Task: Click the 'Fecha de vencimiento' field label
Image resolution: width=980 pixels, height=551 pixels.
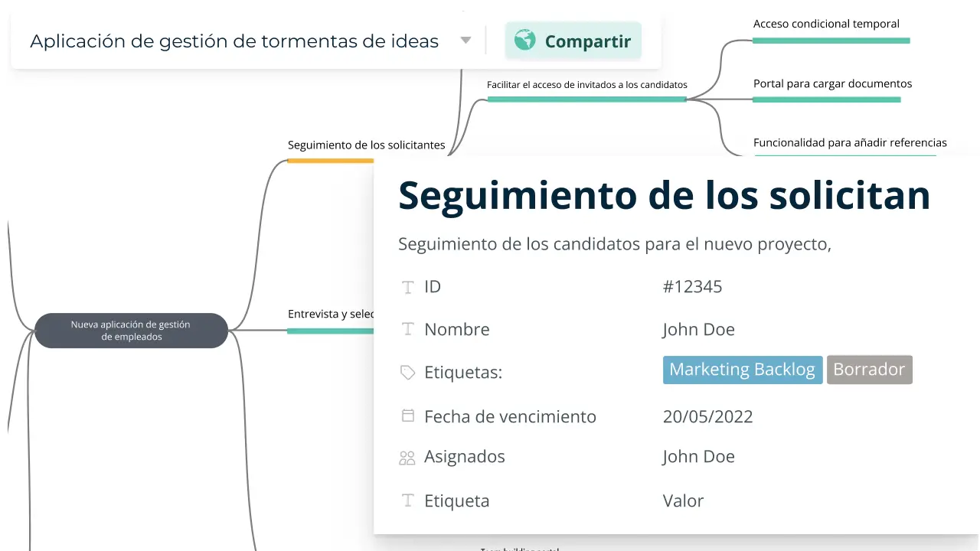Action: click(510, 417)
